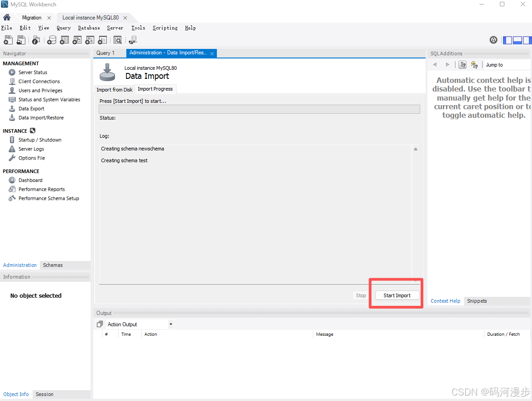Click the log scrollbar up arrow
The image size is (532, 401).
click(x=416, y=149)
